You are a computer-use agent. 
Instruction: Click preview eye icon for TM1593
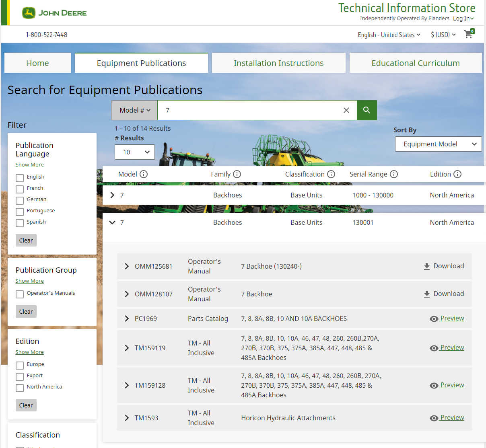point(434,418)
